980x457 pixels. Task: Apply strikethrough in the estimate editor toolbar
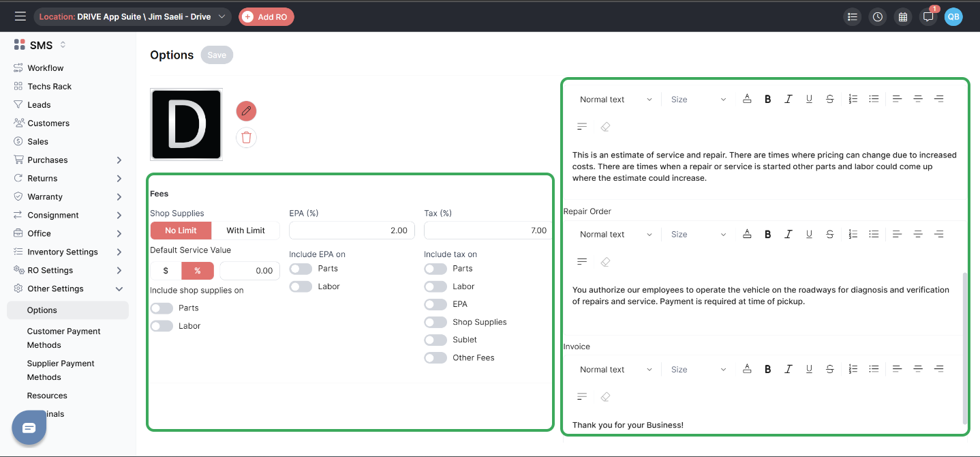830,99
